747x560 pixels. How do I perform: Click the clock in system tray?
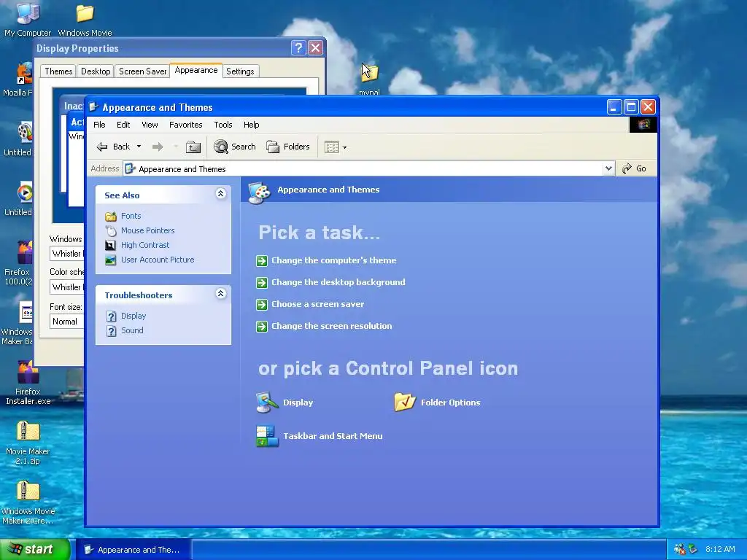click(x=720, y=549)
